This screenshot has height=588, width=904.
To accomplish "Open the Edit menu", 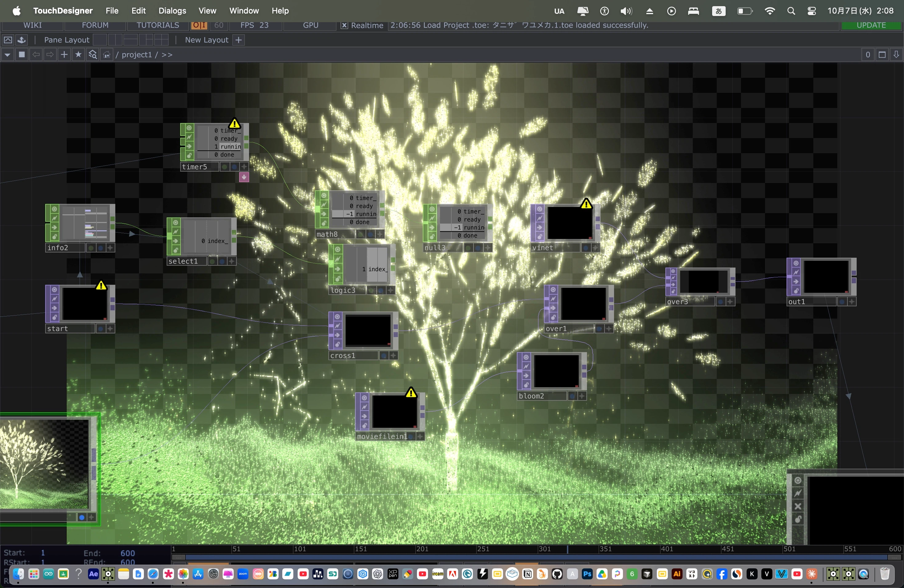I will click(138, 11).
